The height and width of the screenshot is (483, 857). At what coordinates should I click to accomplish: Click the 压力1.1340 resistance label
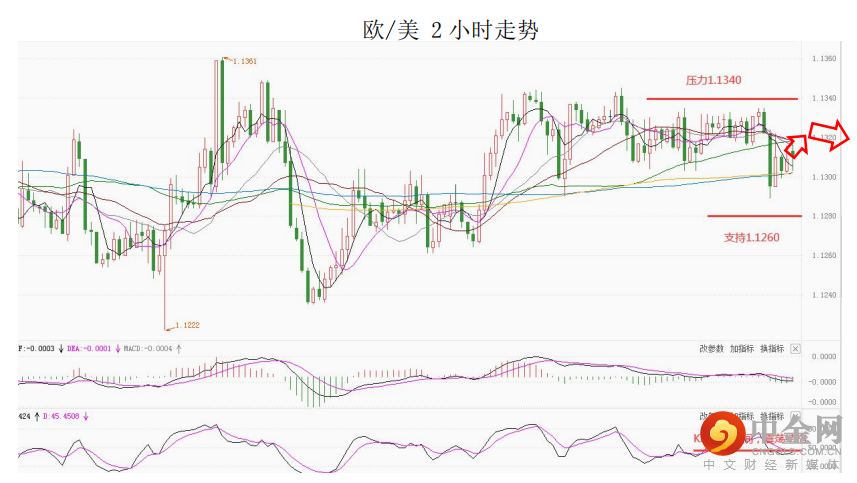[x=713, y=80]
